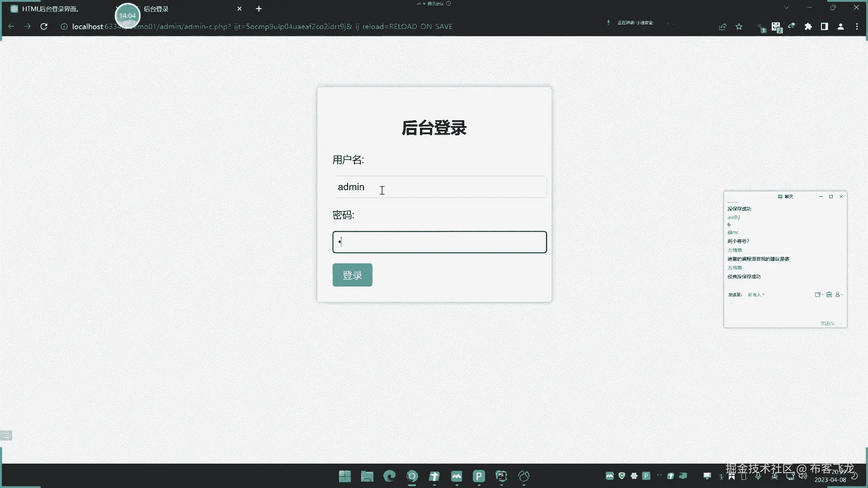
Task: Click inside the 密码 password field
Action: coord(439,242)
